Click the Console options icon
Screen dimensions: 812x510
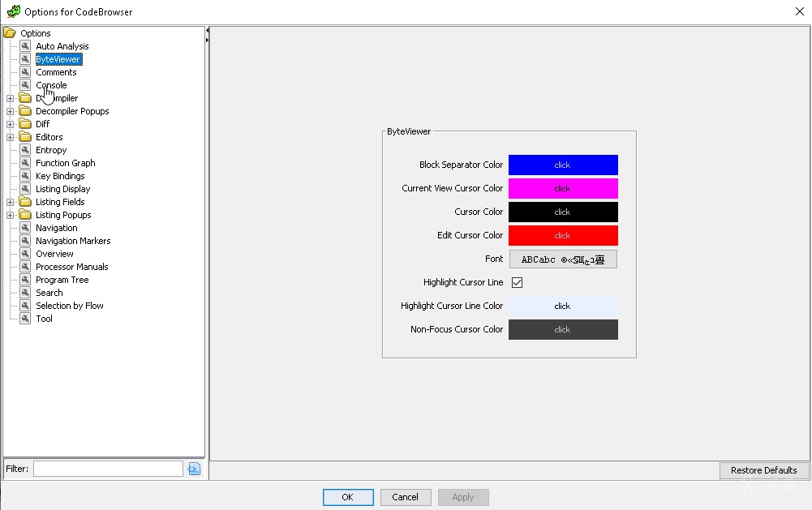pos(25,85)
